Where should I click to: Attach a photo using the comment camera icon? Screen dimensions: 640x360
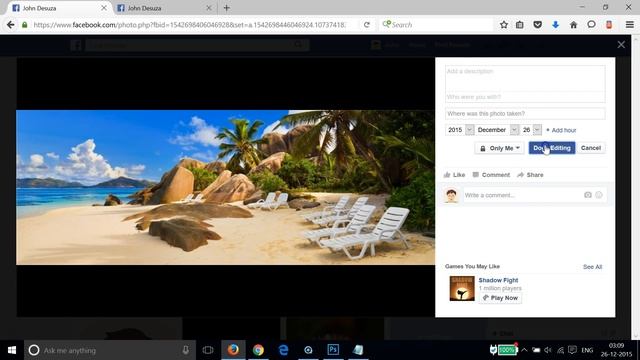point(588,195)
